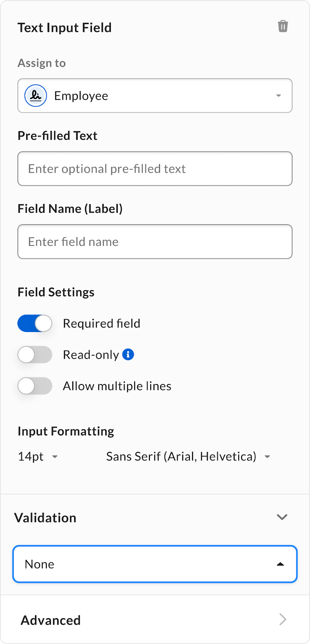
Task: Click the Enter field name input
Action: [155, 242]
